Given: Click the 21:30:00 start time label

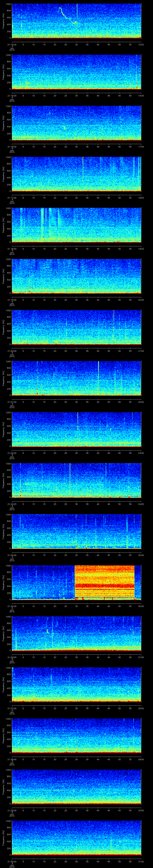Looking at the screenshot, I should pos(12,861).
